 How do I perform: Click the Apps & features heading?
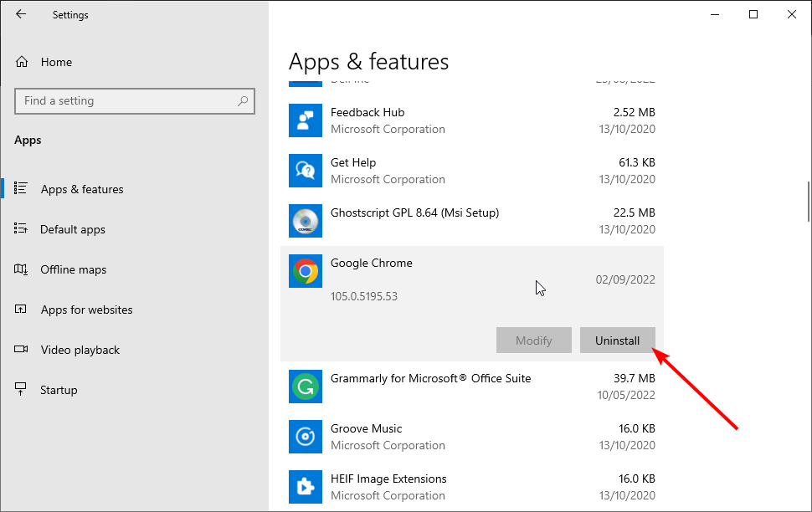[x=368, y=62]
